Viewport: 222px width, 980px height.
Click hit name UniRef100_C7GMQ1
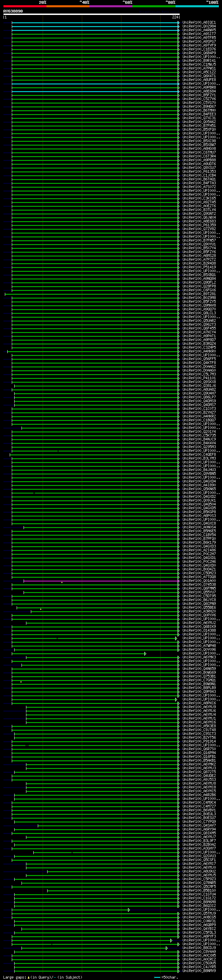coord(199,680)
